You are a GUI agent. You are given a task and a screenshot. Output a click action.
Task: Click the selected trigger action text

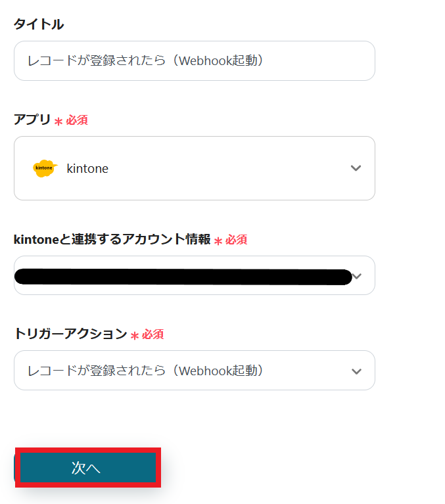(x=145, y=371)
